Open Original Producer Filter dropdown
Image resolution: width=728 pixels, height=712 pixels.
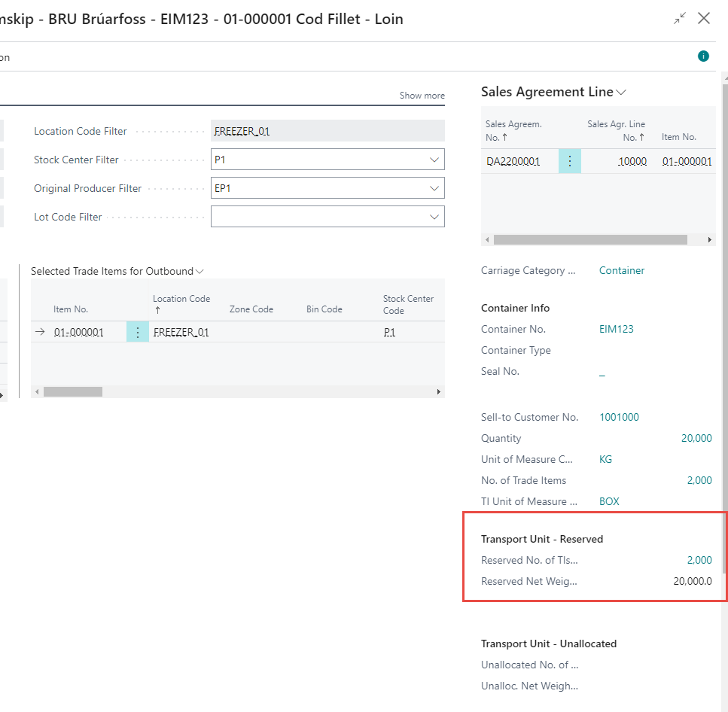coord(434,188)
